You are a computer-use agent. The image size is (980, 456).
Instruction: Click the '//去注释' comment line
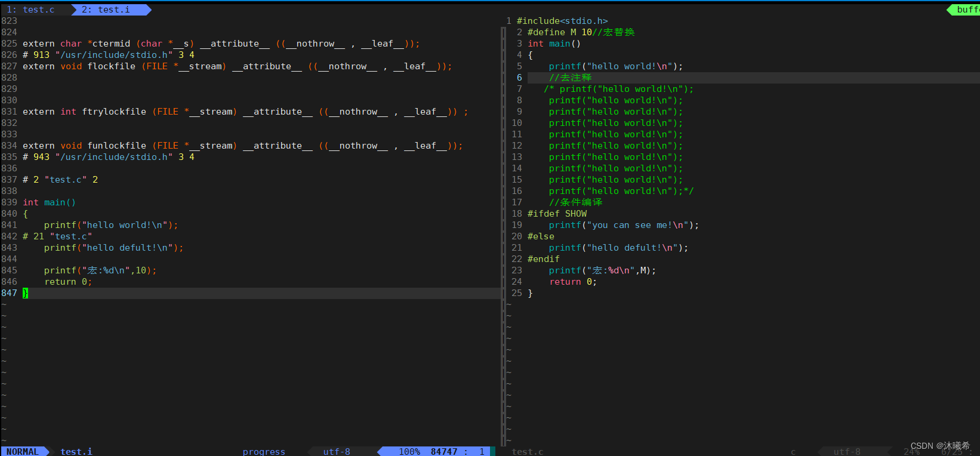570,78
